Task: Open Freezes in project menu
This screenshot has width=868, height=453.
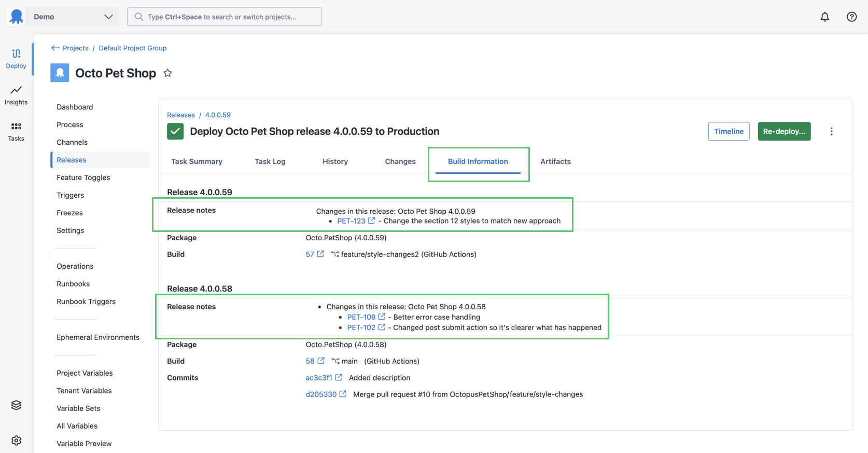Action: pyautogui.click(x=70, y=213)
